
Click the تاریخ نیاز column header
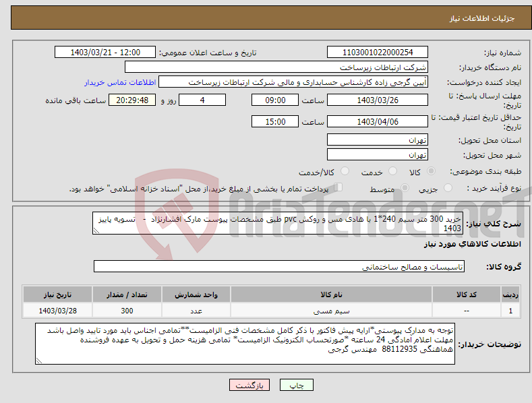pyautogui.click(x=58, y=294)
